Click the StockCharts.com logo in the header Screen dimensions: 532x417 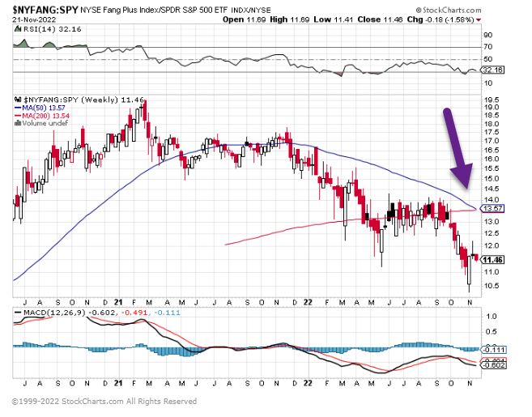coord(449,11)
